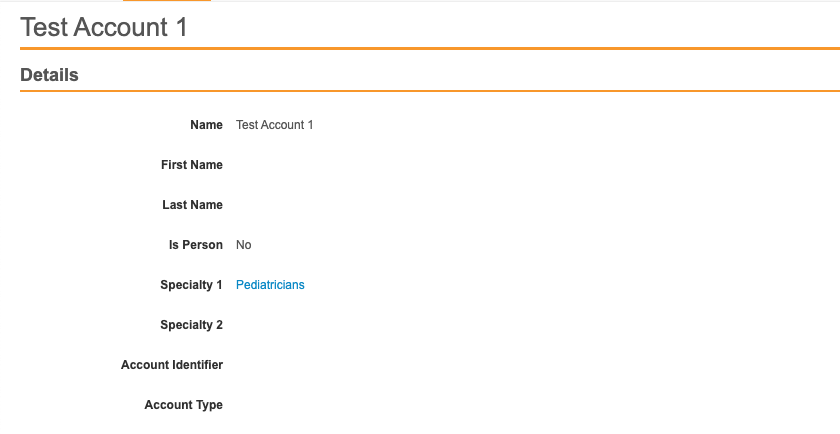Open the Pediatricians specialty link

click(270, 285)
